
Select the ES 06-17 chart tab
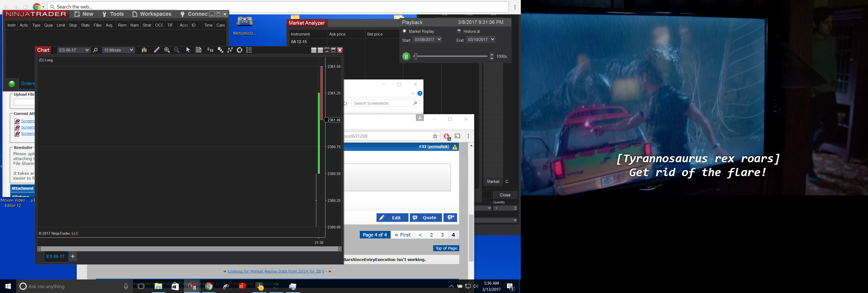pyautogui.click(x=56, y=257)
